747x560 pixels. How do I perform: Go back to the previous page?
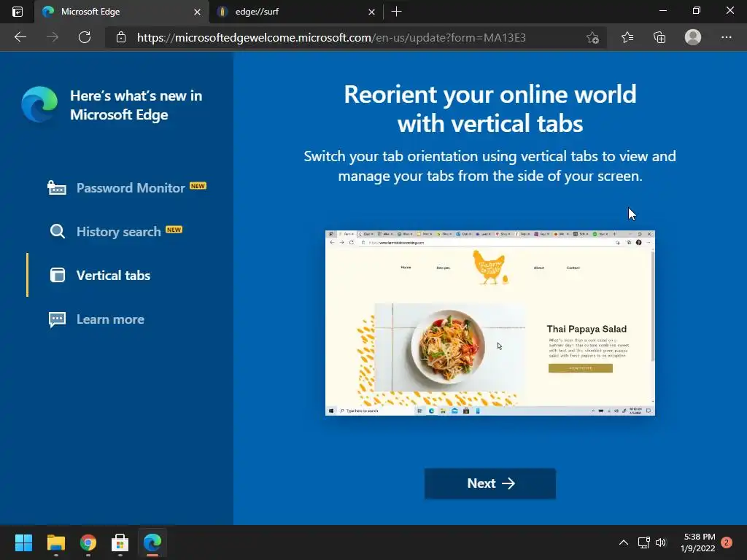[x=20, y=37]
